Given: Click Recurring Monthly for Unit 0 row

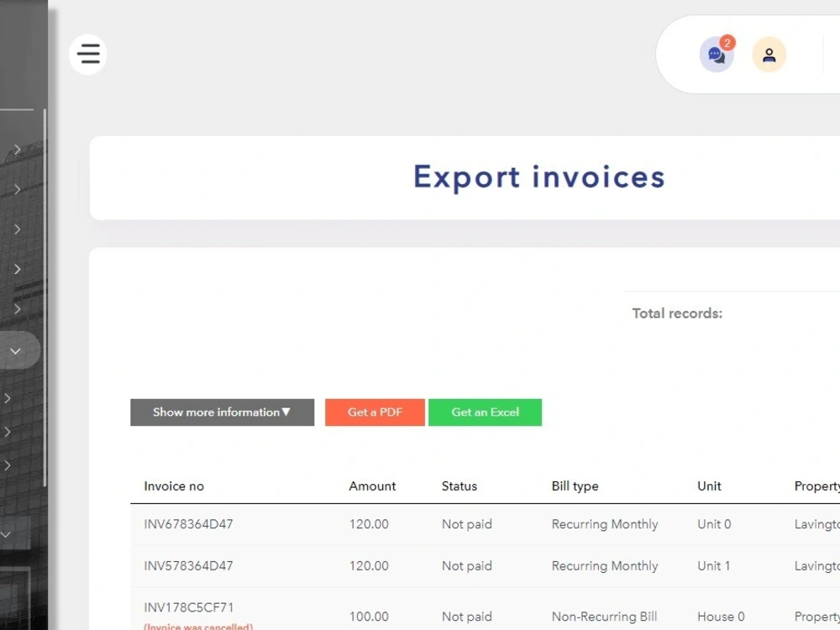Looking at the screenshot, I should coord(604,524).
